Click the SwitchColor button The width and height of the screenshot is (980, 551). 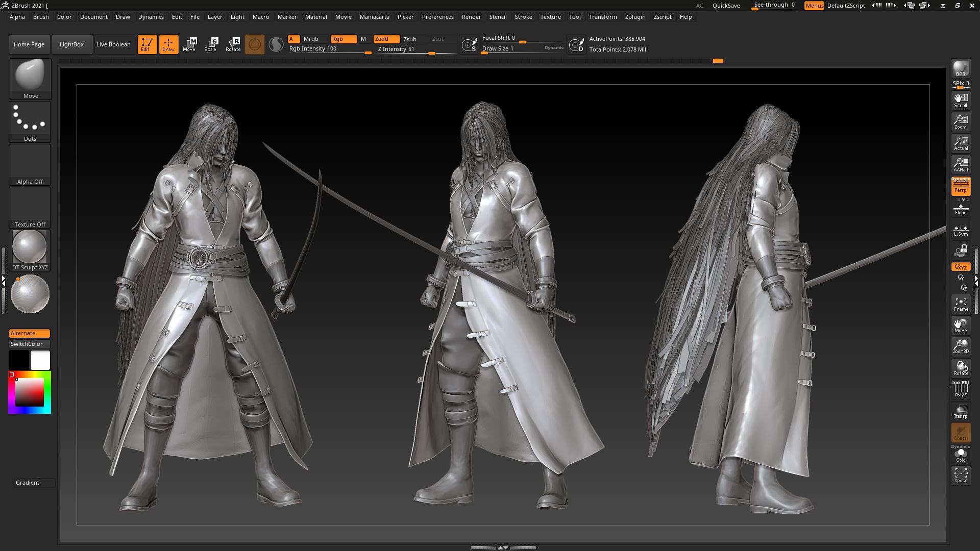(x=29, y=344)
